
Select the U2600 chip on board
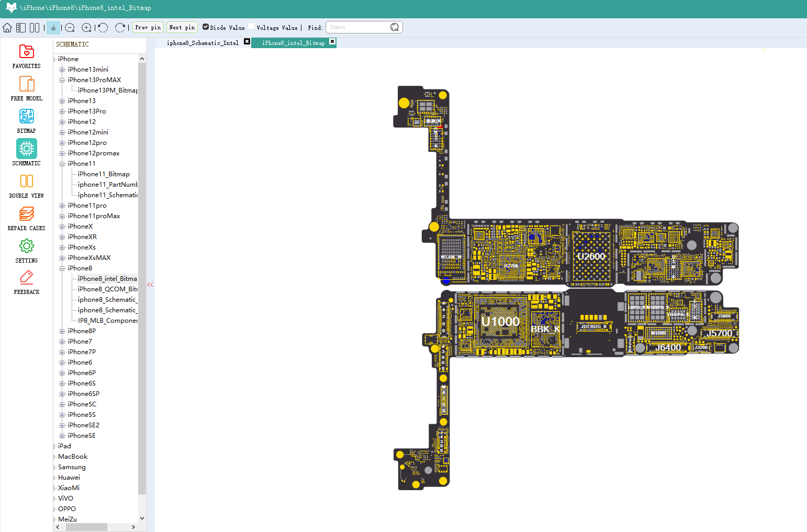click(x=591, y=256)
